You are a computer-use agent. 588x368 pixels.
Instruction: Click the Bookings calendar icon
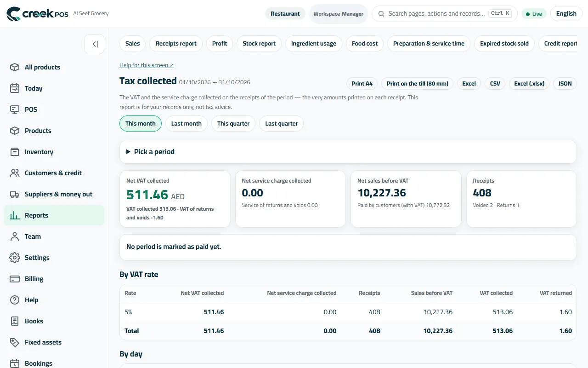coord(15,363)
